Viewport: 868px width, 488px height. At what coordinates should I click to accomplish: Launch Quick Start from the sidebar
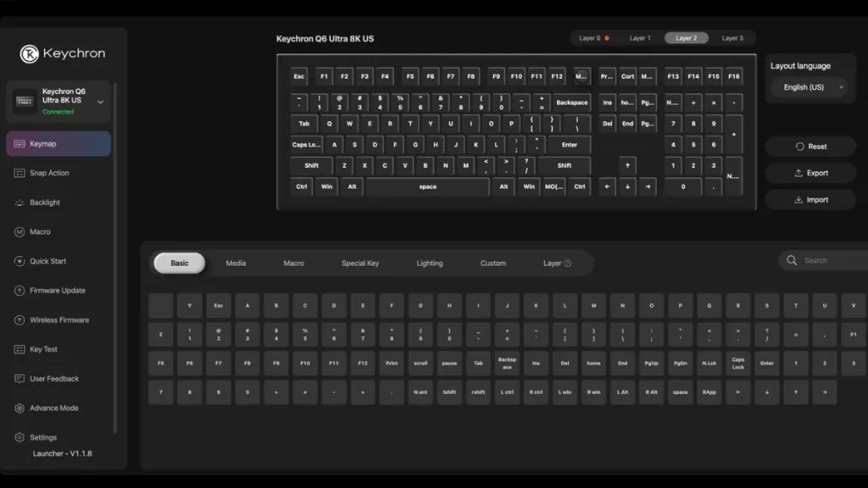(51, 261)
